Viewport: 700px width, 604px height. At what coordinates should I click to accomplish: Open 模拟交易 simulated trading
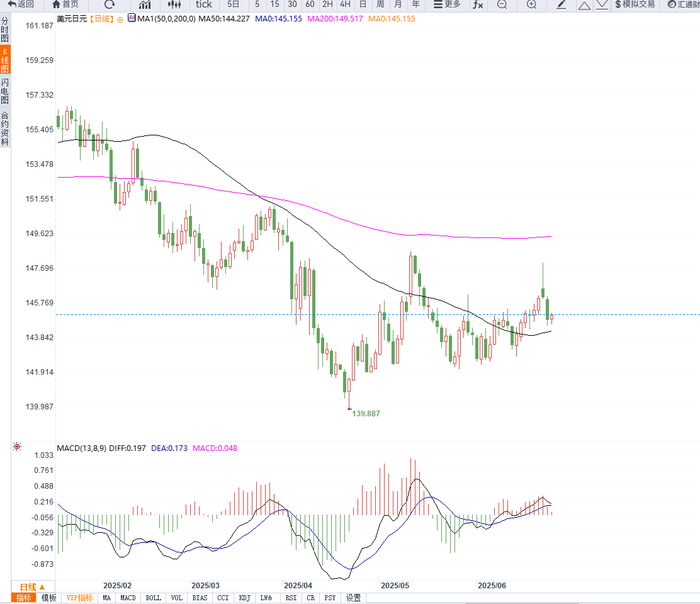click(x=635, y=4)
